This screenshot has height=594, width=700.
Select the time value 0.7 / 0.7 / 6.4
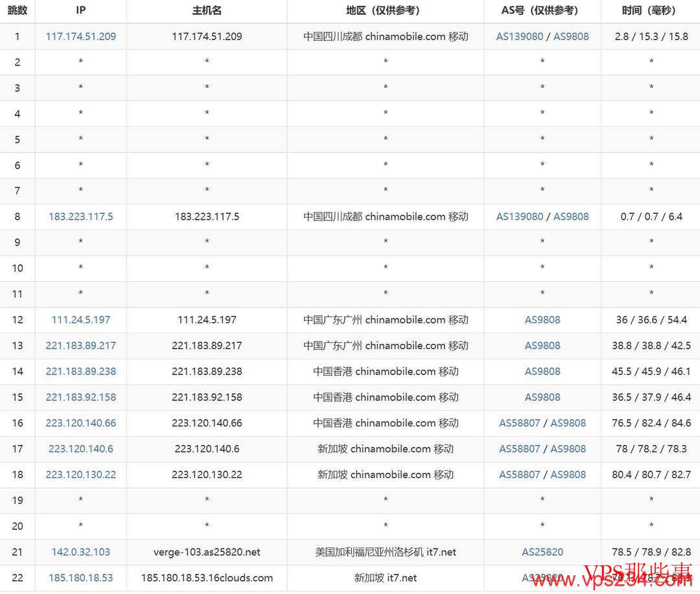pos(651,217)
